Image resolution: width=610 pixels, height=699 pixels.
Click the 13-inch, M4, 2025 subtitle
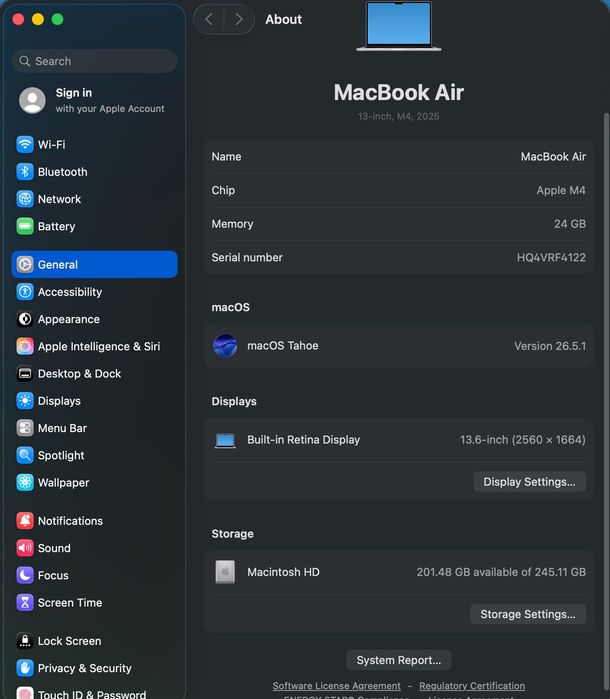(x=398, y=116)
